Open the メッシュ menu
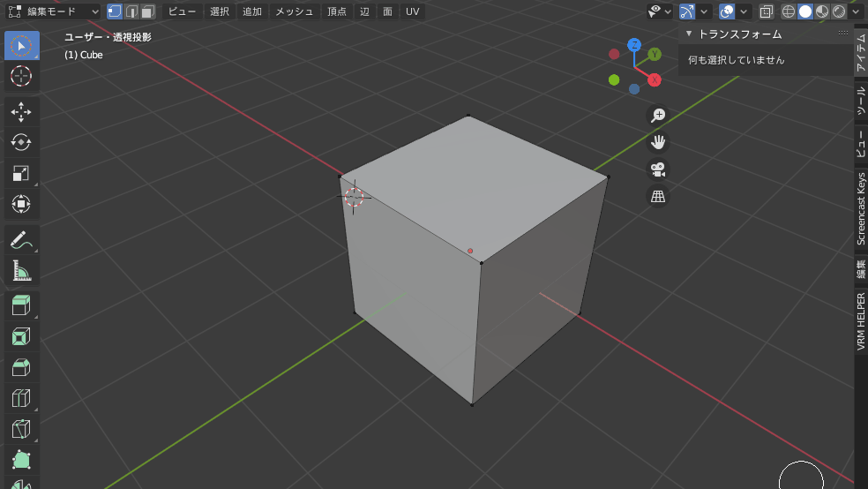The image size is (868, 489). [294, 11]
